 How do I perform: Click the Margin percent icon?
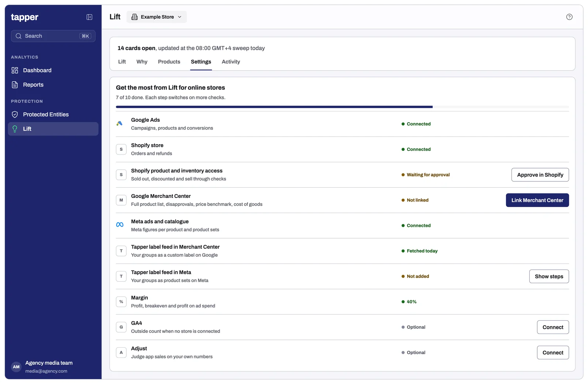point(121,302)
